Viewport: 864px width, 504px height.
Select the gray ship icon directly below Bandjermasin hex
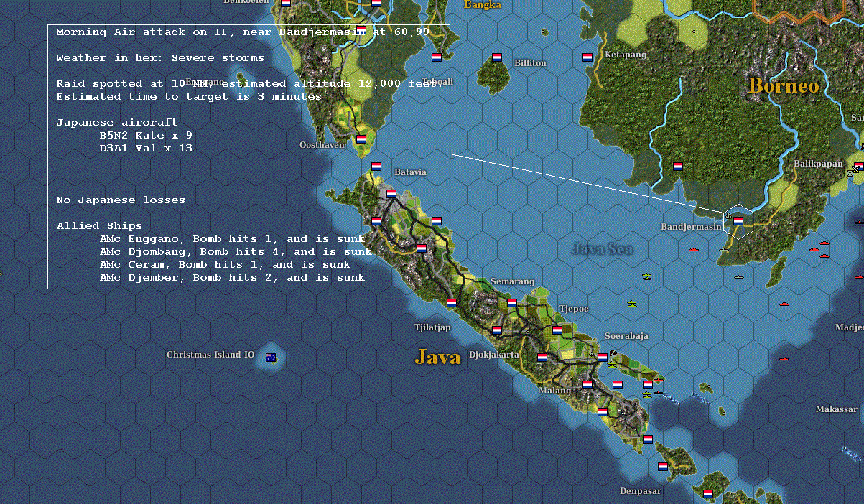(738, 276)
